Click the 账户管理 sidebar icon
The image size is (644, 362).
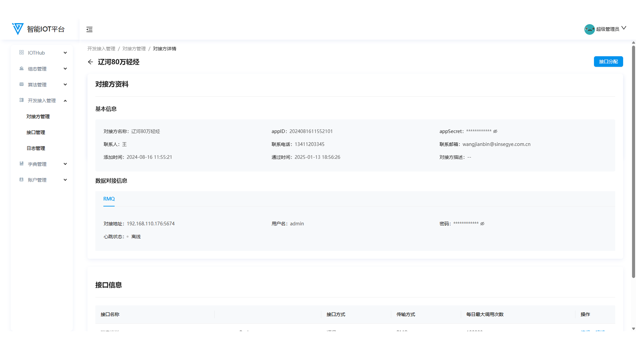[21, 180]
